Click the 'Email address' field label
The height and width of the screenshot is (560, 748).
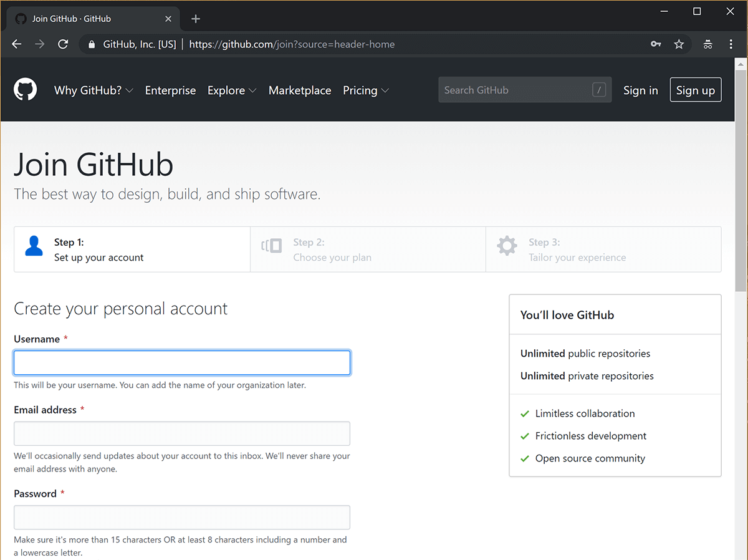point(45,410)
